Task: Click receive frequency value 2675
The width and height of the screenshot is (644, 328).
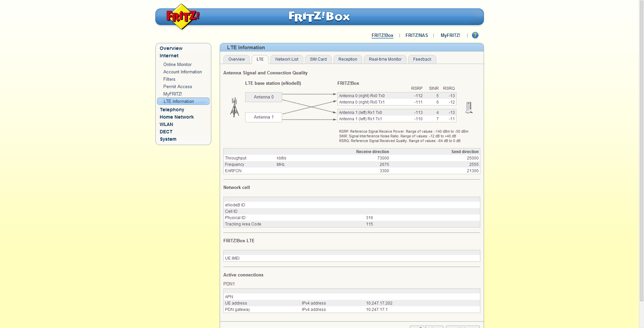Action: (384, 165)
